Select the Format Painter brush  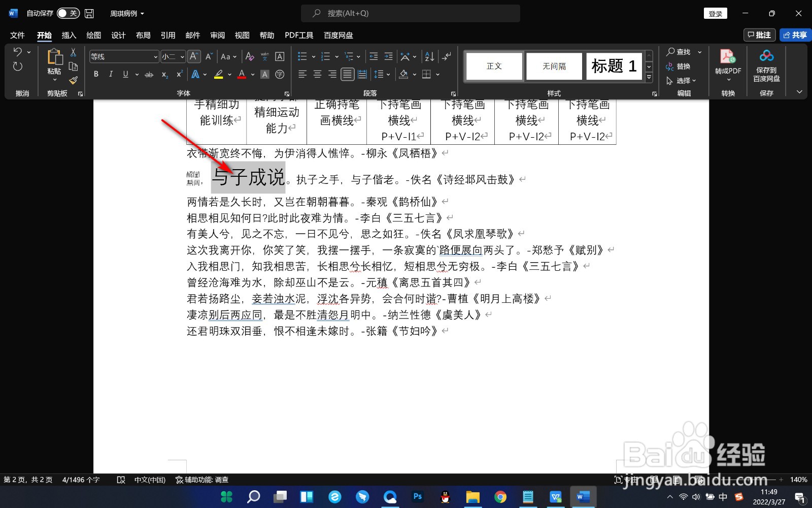[x=73, y=80]
